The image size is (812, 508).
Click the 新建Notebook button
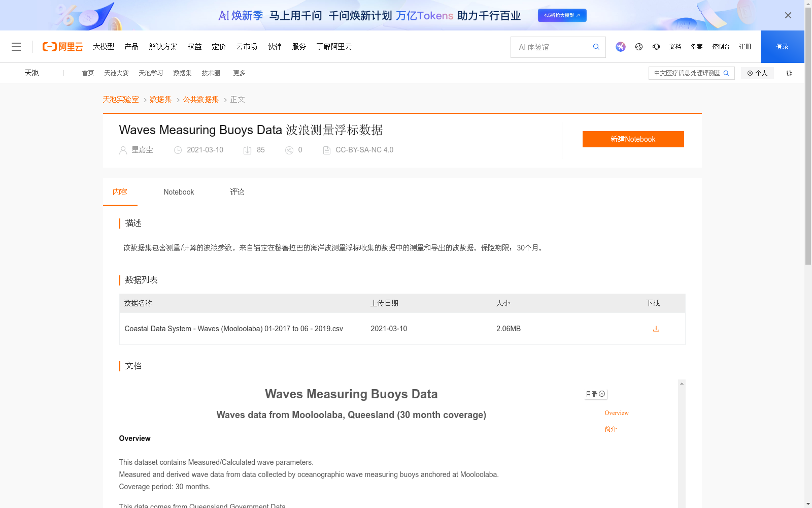click(x=633, y=139)
